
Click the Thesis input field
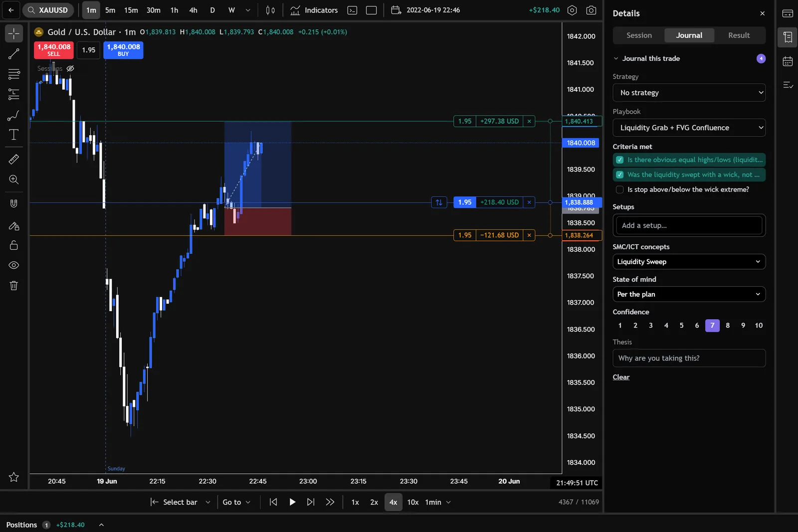[x=689, y=358]
